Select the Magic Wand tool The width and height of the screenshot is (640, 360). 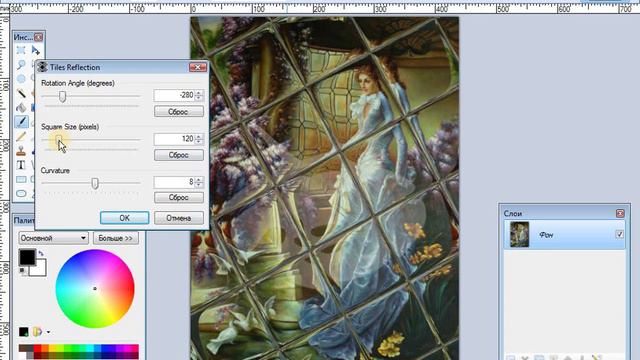click(x=21, y=93)
